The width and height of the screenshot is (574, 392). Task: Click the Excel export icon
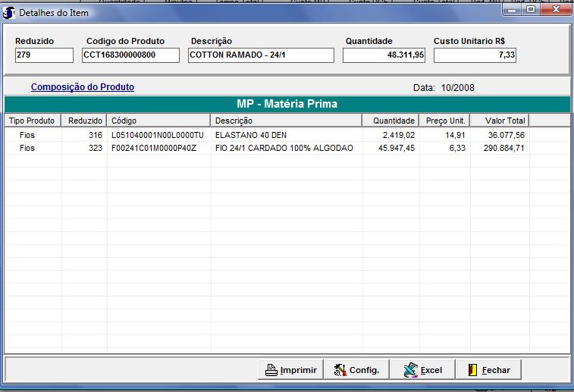click(x=410, y=370)
